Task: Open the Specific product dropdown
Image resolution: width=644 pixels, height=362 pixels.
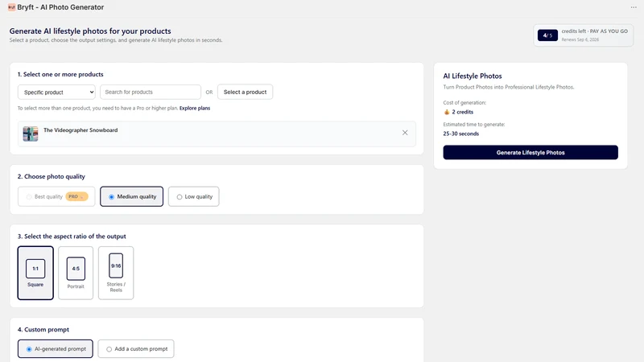Action: pyautogui.click(x=56, y=92)
